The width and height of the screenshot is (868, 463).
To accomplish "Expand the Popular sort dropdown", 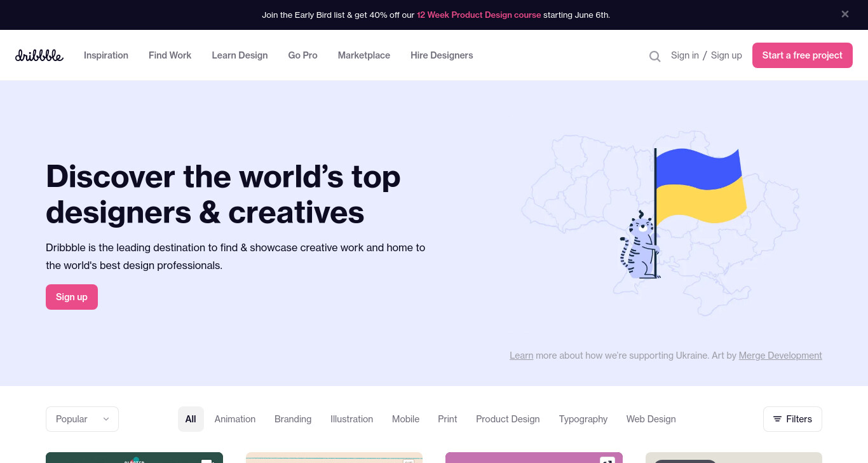I will pyautogui.click(x=82, y=419).
